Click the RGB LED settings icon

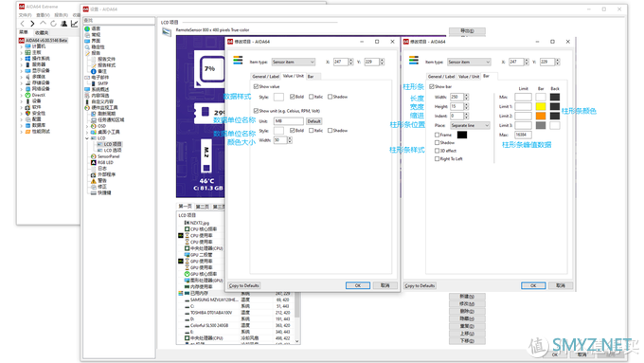click(93, 162)
